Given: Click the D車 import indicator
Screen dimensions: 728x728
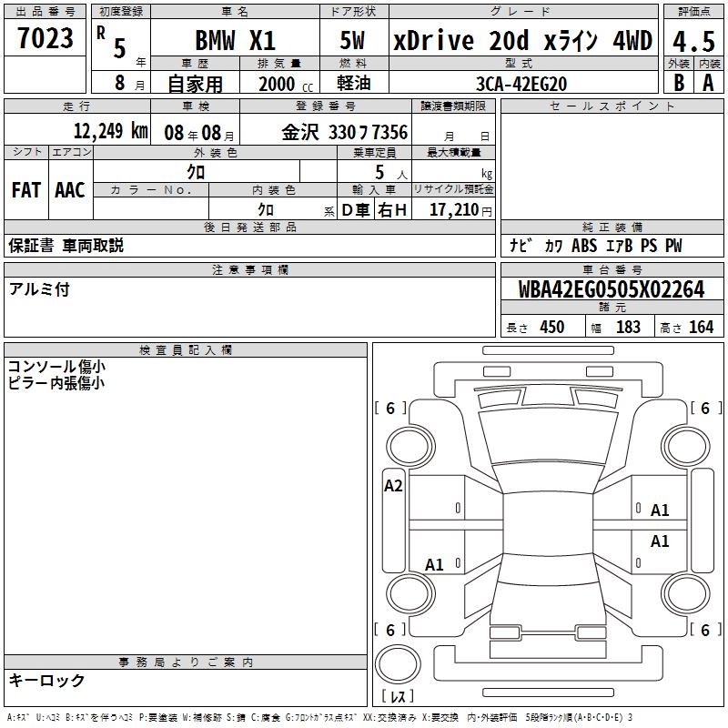Looking at the screenshot, I should pos(356,210).
